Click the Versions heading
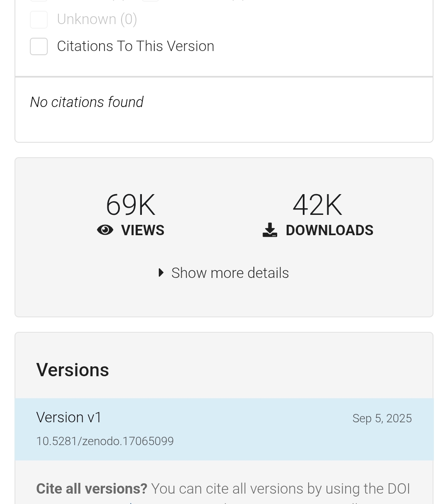This screenshot has height=504, width=448. pos(73,370)
